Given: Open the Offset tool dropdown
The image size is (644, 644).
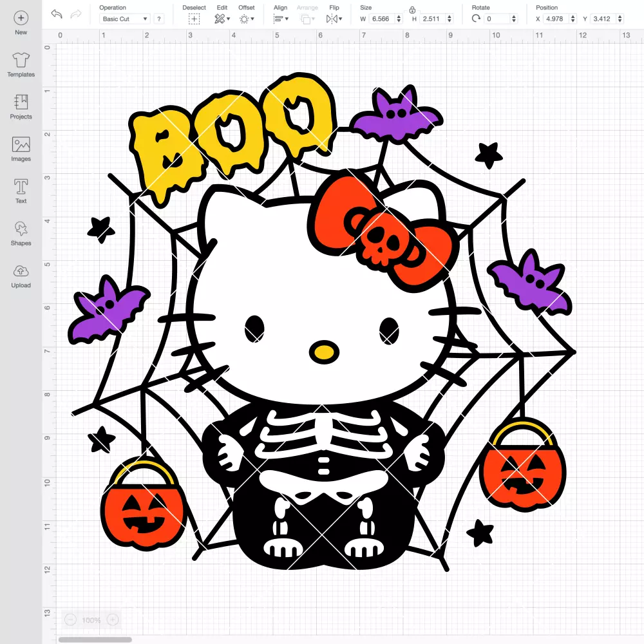Looking at the screenshot, I should coord(247,19).
